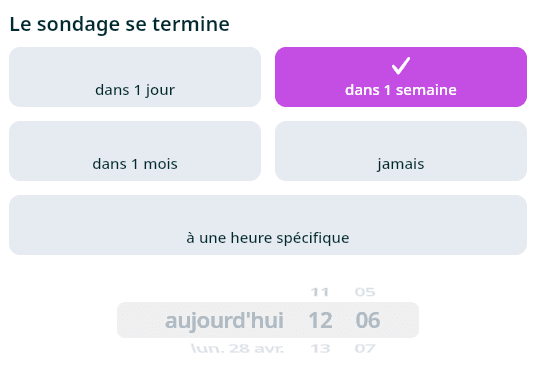Choose the "dans 1 semaine" poll duration
Viewport: 537px width, 372px height.
[x=401, y=77]
